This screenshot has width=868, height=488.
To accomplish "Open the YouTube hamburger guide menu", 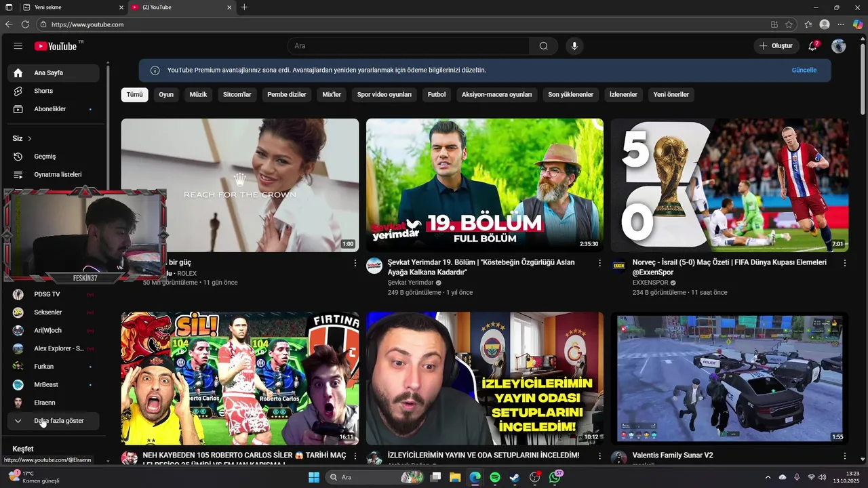I will click(18, 46).
